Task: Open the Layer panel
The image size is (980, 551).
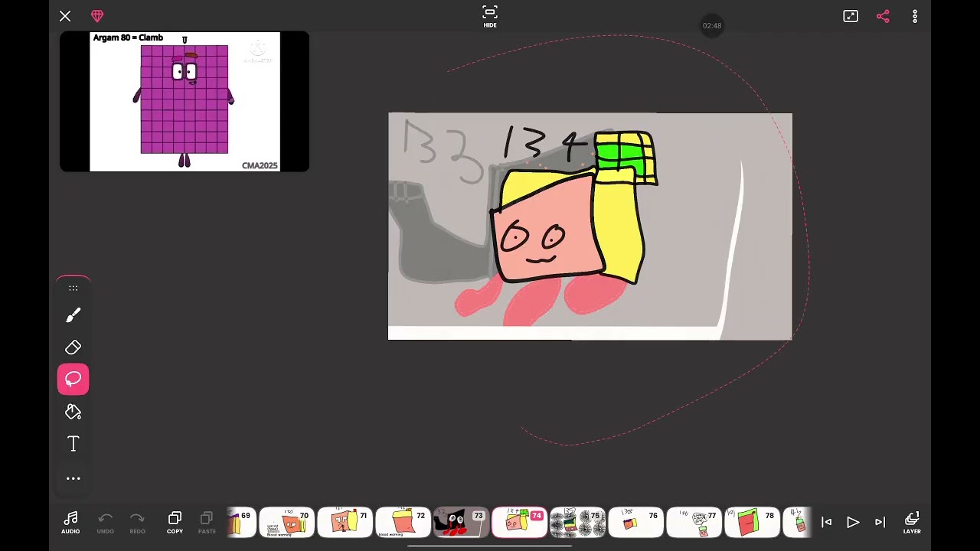Action: [x=912, y=522]
